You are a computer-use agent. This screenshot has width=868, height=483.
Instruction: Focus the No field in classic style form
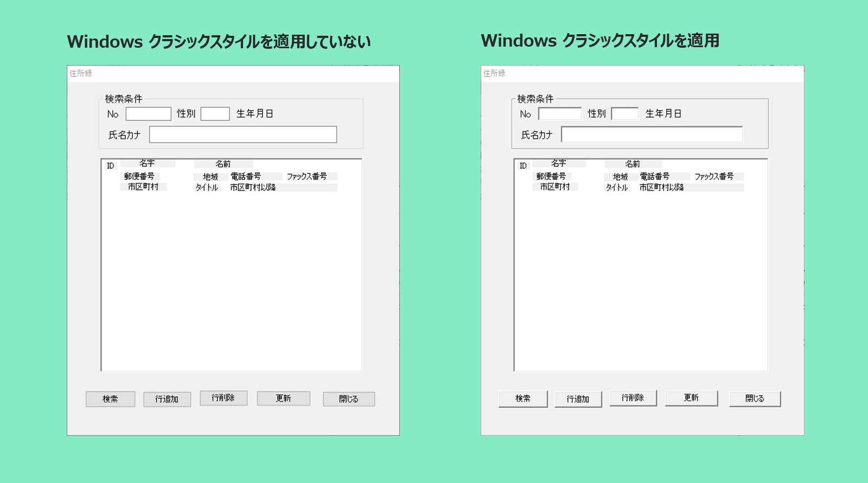(x=560, y=114)
